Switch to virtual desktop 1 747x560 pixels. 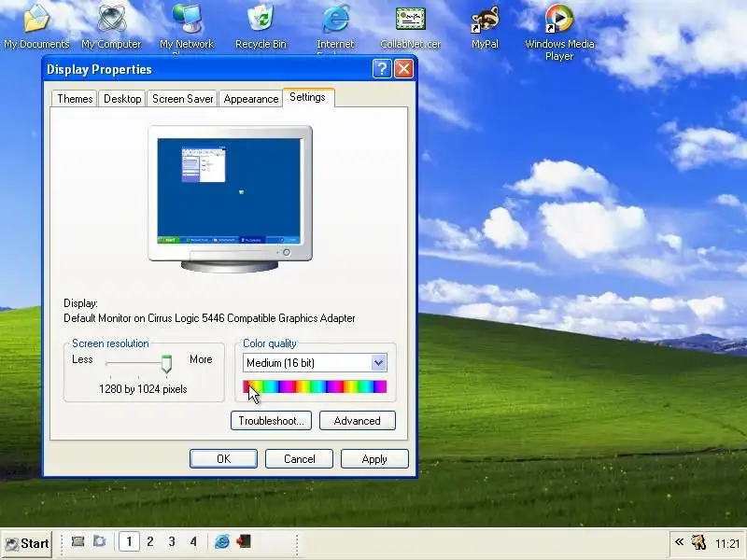(129, 542)
